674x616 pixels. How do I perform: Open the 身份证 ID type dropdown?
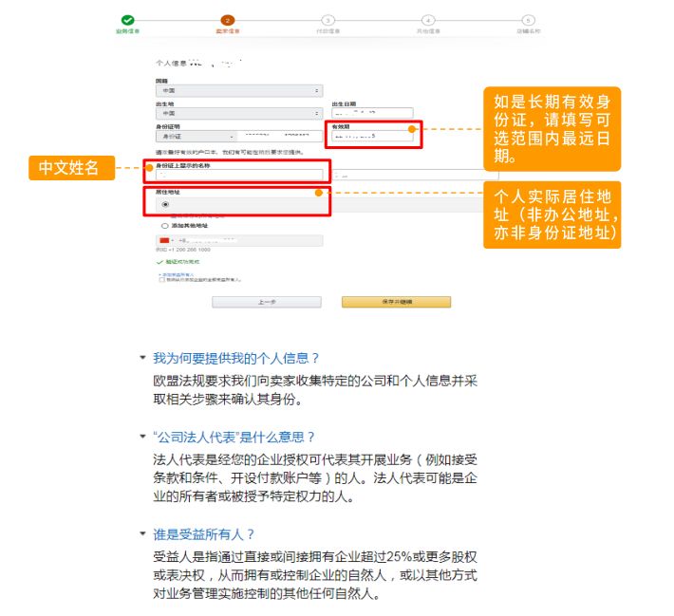[x=197, y=137]
